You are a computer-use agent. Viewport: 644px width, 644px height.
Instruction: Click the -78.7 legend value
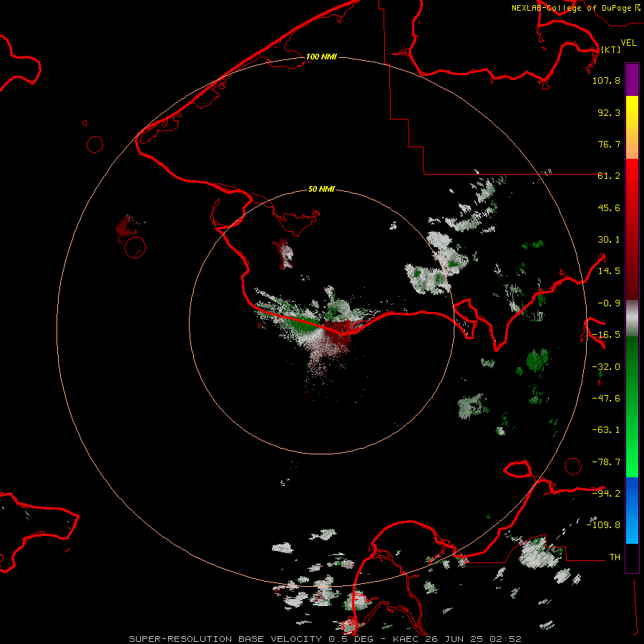[x=606, y=462]
